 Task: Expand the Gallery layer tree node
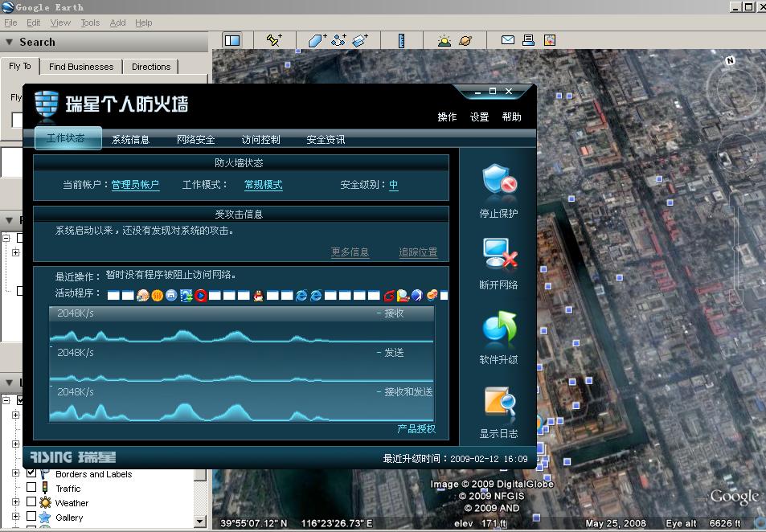pos(15,517)
